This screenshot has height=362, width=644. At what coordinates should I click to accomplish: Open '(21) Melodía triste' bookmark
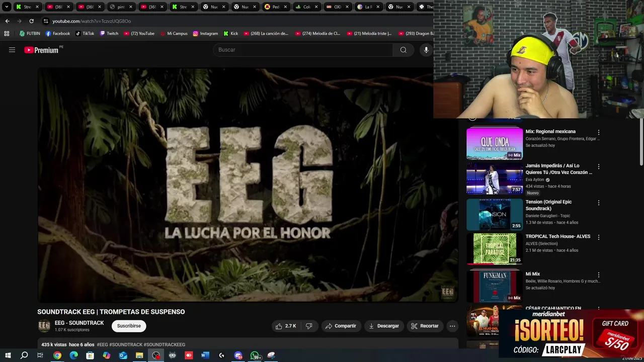pyautogui.click(x=369, y=34)
